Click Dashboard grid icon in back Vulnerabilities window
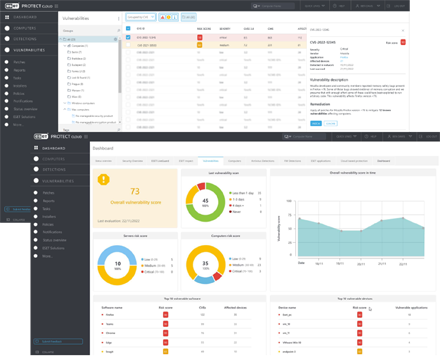The width and height of the screenshot is (440, 363). (7, 17)
